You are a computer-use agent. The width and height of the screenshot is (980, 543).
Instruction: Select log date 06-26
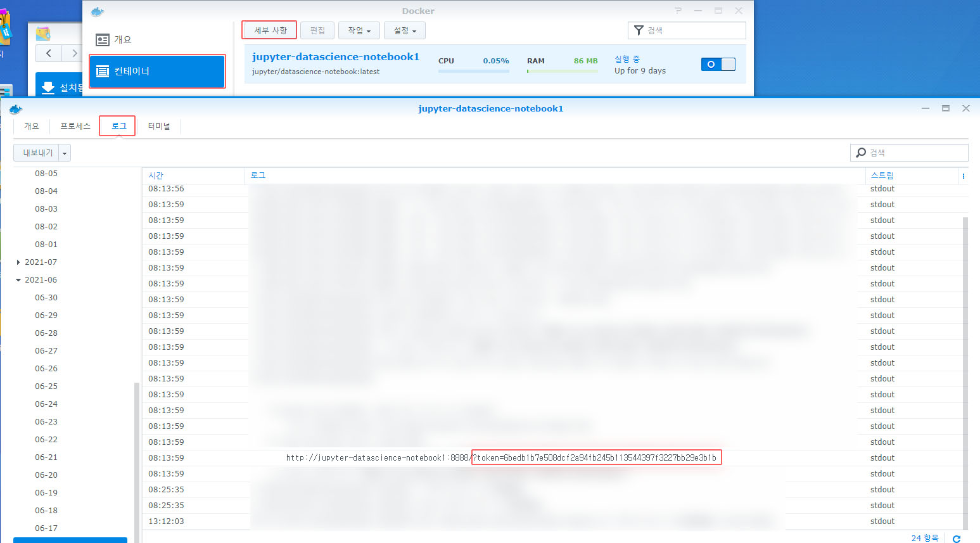pos(46,369)
